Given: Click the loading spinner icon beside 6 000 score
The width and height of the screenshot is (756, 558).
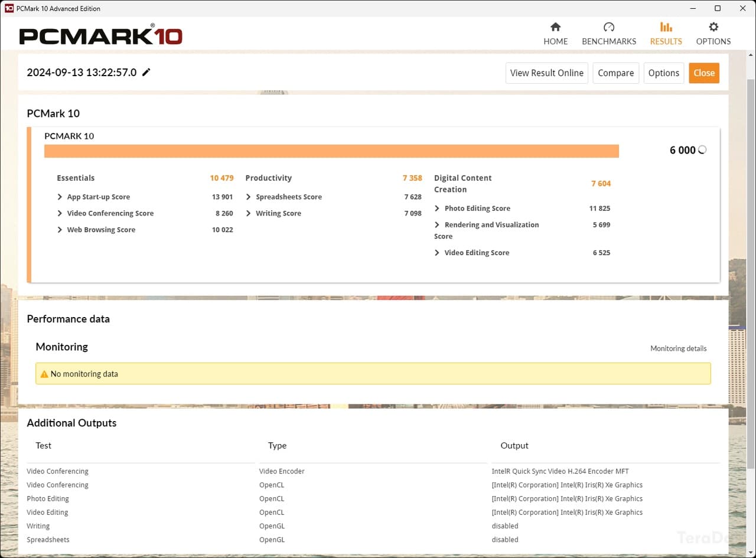Looking at the screenshot, I should pos(702,150).
